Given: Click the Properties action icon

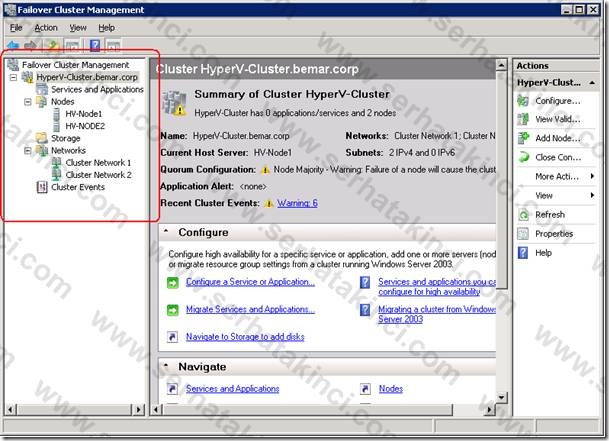Looking at the screenshot, I should click(523, 234).
